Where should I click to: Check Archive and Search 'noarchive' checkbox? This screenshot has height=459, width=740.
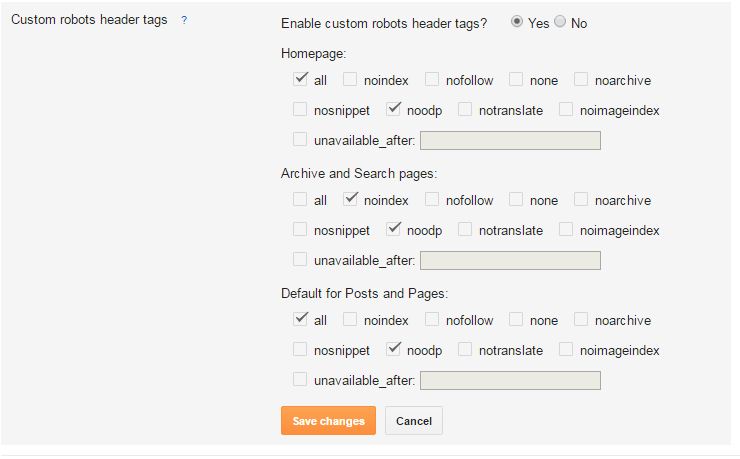pyautogui.click(x=581, y=199)
